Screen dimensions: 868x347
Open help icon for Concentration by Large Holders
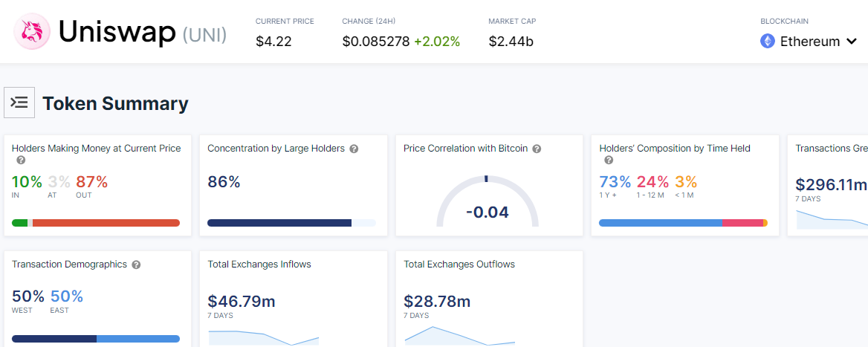[x=354, y=149]
